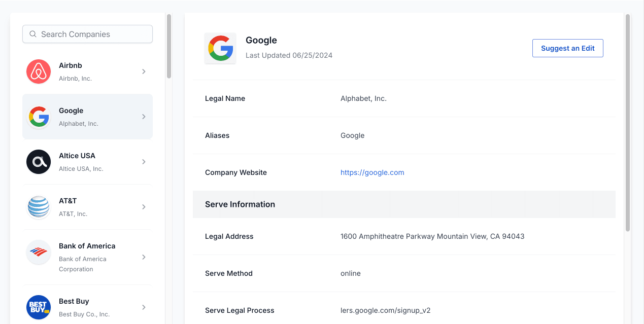Expand the Altice USA chevron arrow
The width and height of the screenshot is (644, 324).
(144, 162)
